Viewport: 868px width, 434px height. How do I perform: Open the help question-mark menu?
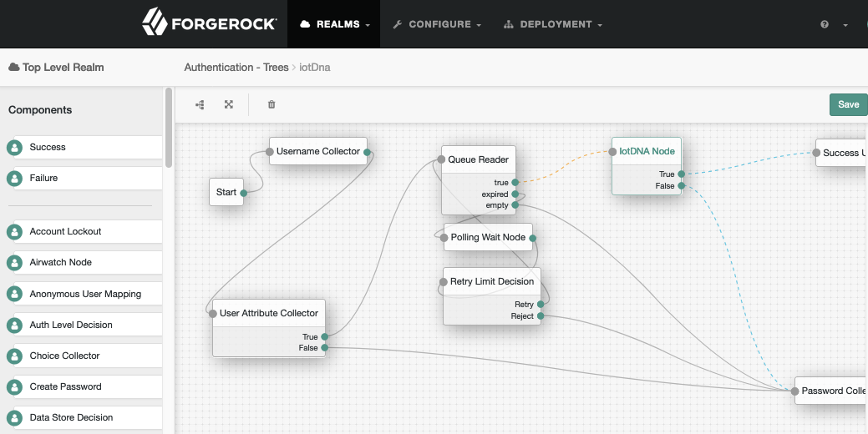[825, 24]
